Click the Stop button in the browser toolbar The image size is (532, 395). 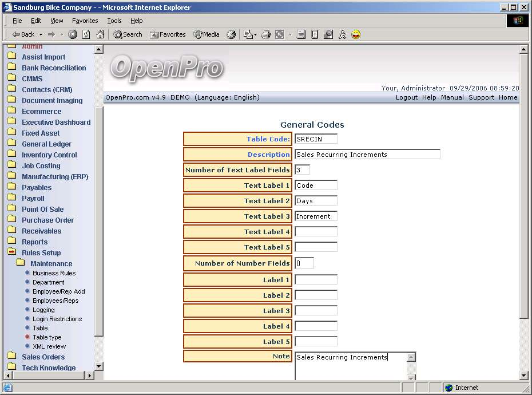point(73,34)
